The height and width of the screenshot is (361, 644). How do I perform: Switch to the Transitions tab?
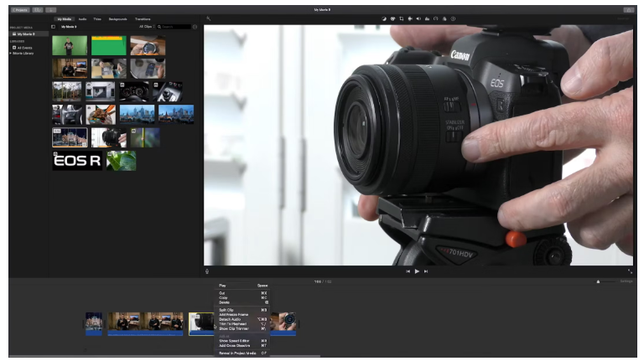[x=143, y=19]
